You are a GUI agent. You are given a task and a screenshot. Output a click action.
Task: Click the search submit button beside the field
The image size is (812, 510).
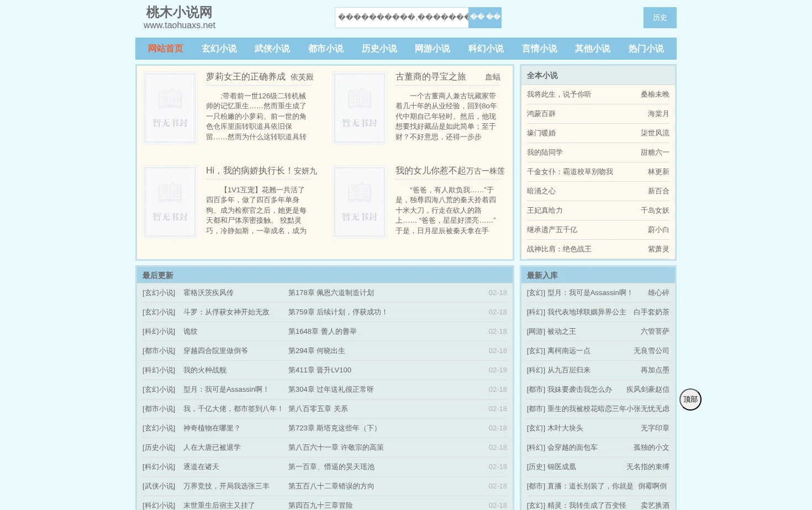point(485,18)
